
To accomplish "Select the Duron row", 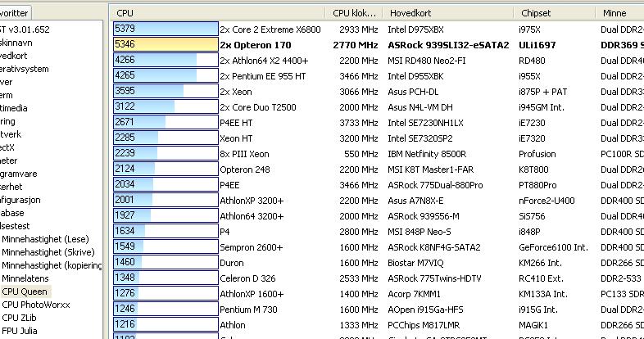I will point(232,263).
